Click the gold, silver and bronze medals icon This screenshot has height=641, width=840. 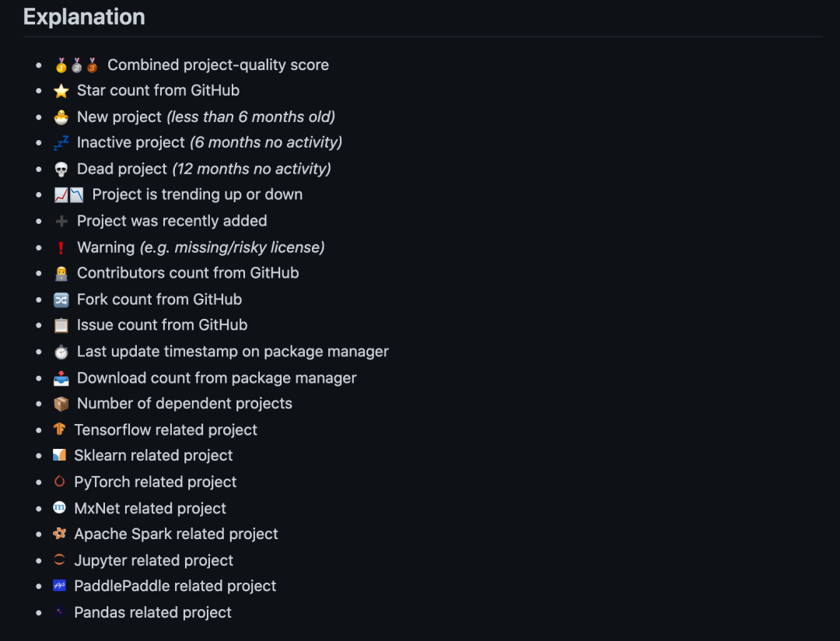point(76,65)
